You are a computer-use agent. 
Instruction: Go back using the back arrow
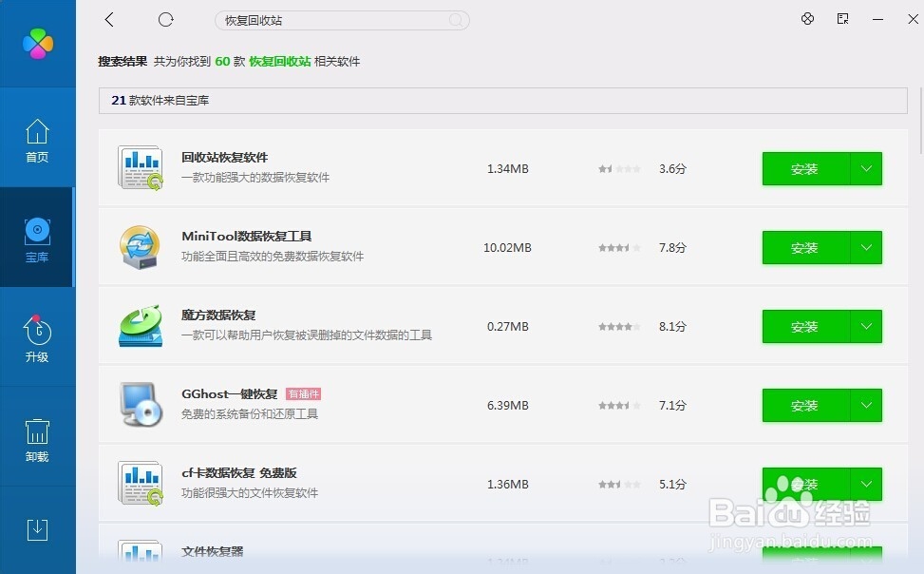click(x=109, y=19)
